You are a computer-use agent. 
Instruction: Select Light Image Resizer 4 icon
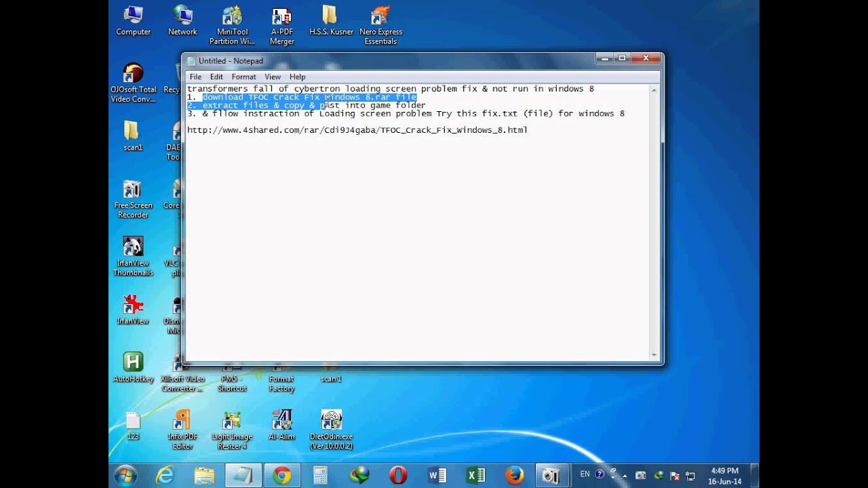click(x=232, y=430)
